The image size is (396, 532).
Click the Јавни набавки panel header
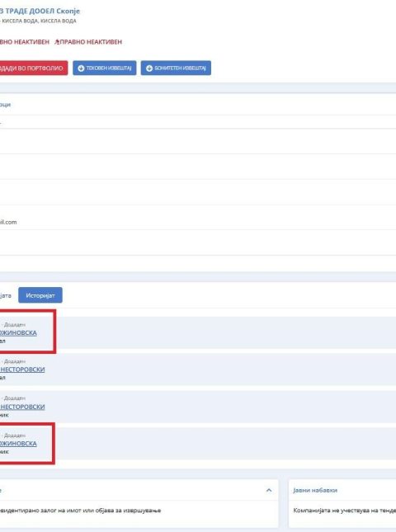tap(315, 490)
